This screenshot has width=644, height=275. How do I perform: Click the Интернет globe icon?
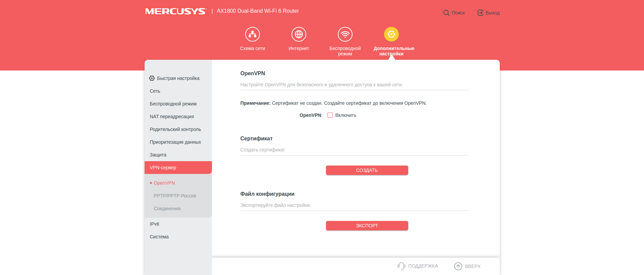[x=299, y=34]
